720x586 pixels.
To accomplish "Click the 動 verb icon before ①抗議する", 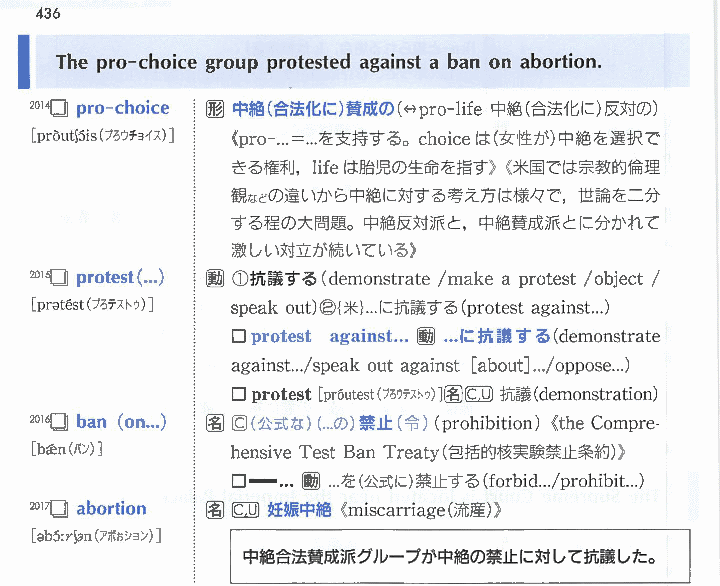I will [214, 279].
